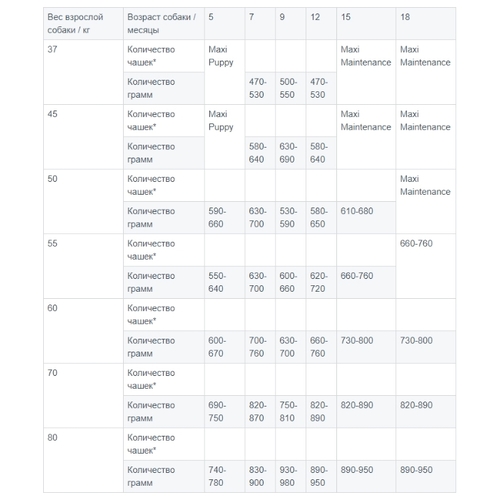
Task: Click the 'Вес взрослой собаки / кг' header
Action: pyautogui.click(x=83, y=23)
